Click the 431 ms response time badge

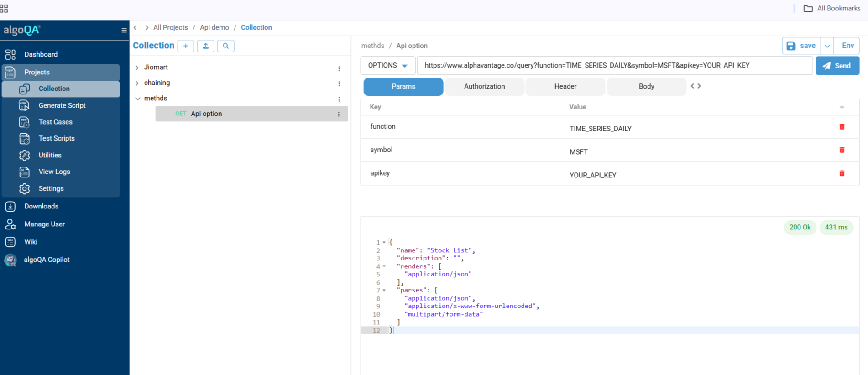click(x=836, y=228)
